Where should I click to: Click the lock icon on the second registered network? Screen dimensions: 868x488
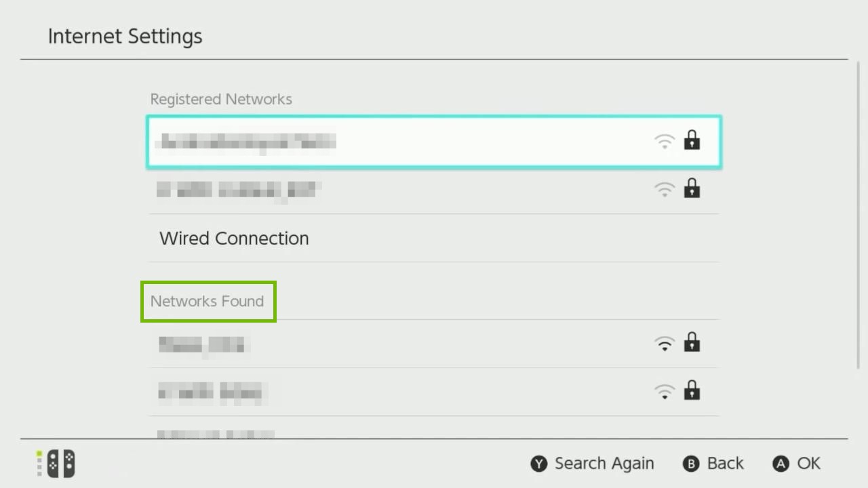[x=692, y=189]
